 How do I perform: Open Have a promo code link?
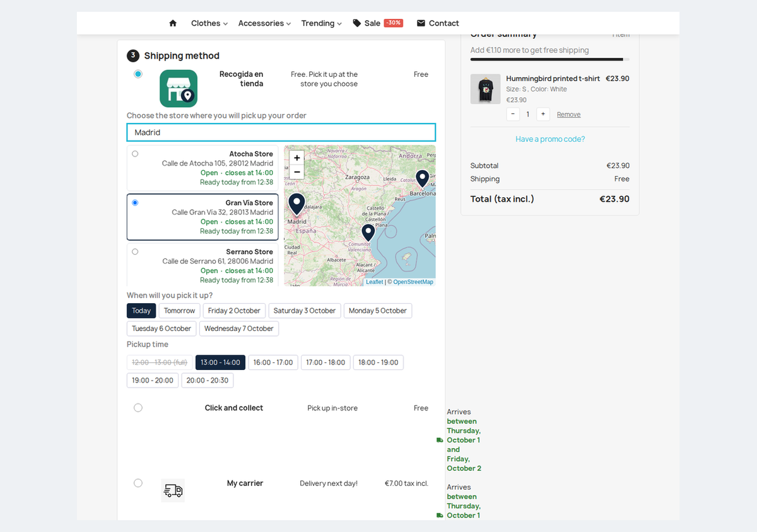point(550,139)
